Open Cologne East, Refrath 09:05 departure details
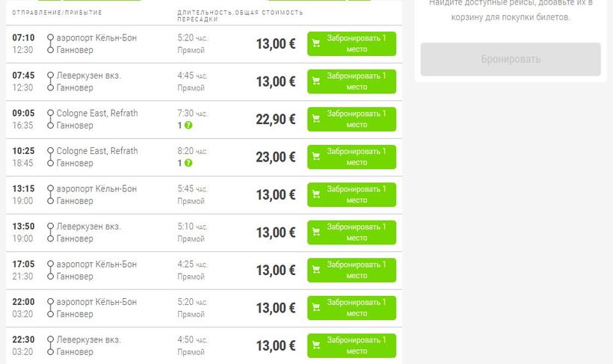This screenshot has height=364, width=613. click(96, 114)
